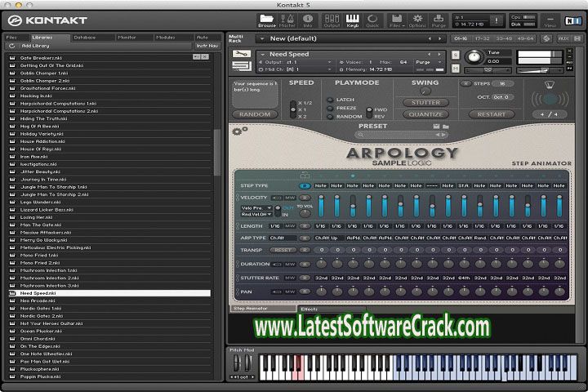This screenshot has height=392, width=588.
Task: Switch to the Database tab
Action: (x=84, y=37)
